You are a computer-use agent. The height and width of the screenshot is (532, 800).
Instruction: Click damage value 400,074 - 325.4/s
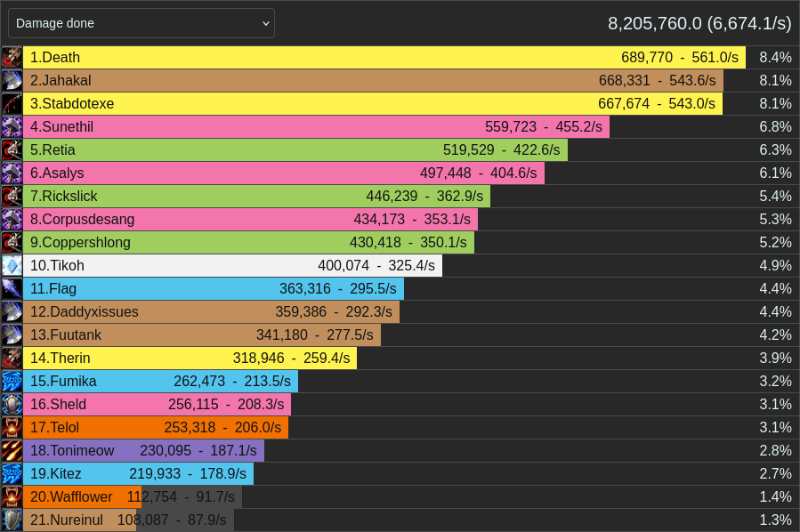376,266
